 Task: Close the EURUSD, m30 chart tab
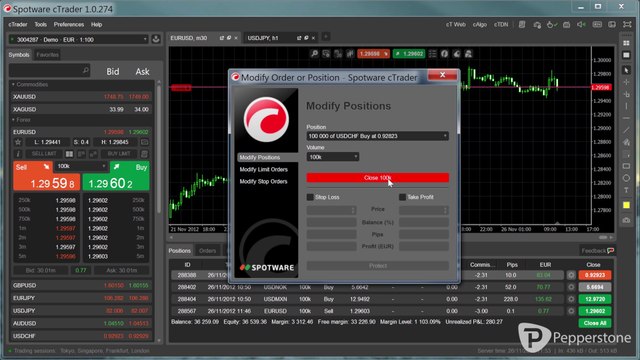[x=236, y=38]
